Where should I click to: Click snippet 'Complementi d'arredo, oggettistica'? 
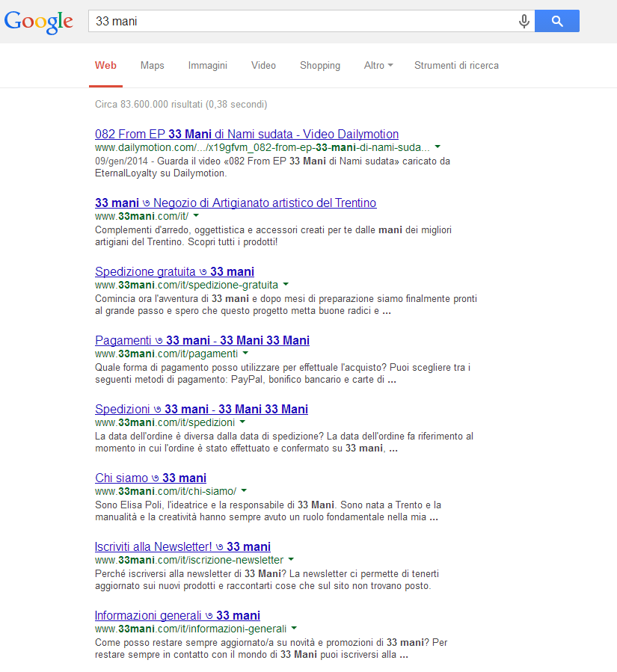(x=273, y=235)
